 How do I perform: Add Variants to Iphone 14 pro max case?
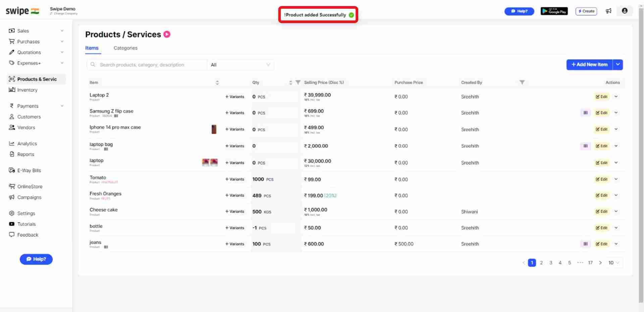tap(235, 129)
